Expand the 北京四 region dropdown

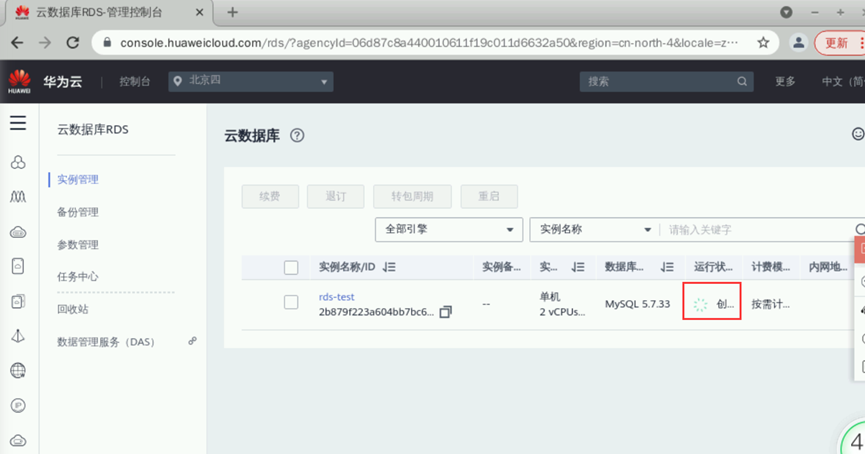(250, 81)
